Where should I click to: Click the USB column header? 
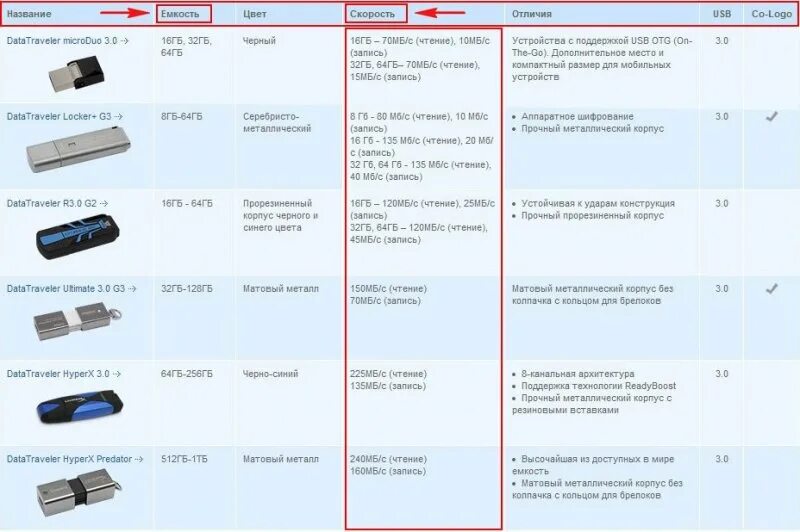point(722,14)
